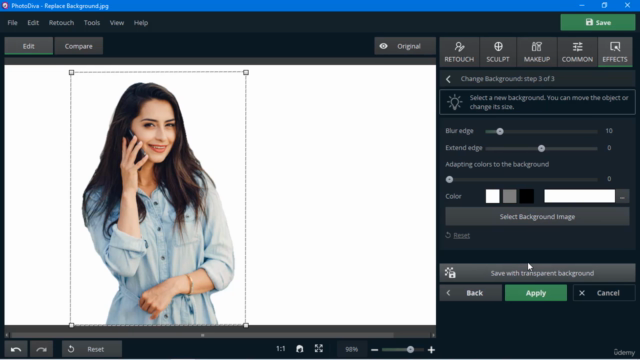Click Save with transparent background
This screenshot has height=360, width=640.
coord(537,273)
